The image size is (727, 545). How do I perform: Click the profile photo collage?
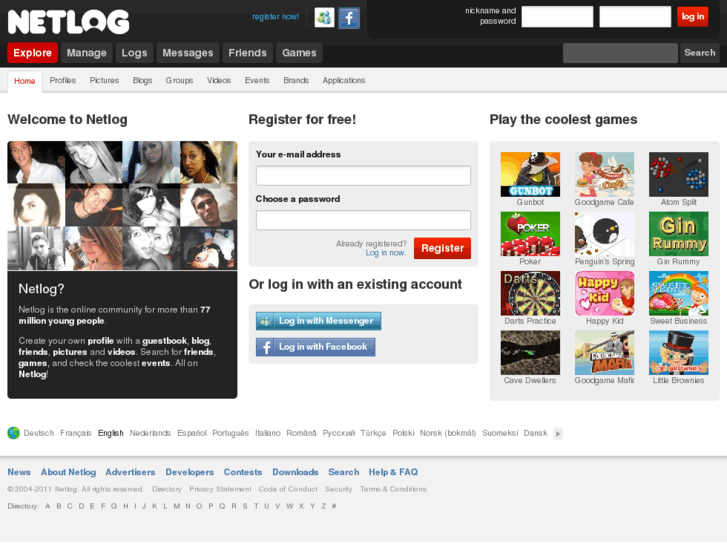[122, 205]
